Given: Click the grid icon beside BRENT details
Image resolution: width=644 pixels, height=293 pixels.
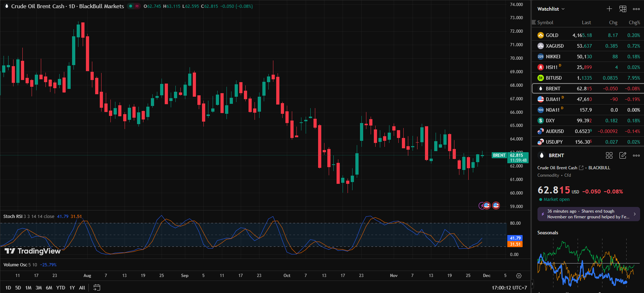Looking at the screenshot, I should click(609, 155).
